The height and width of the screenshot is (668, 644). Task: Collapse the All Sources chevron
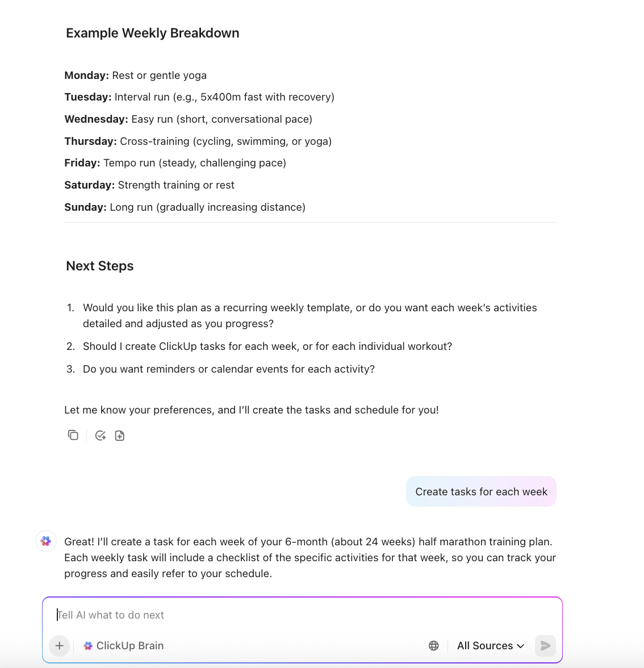[521, 646]
